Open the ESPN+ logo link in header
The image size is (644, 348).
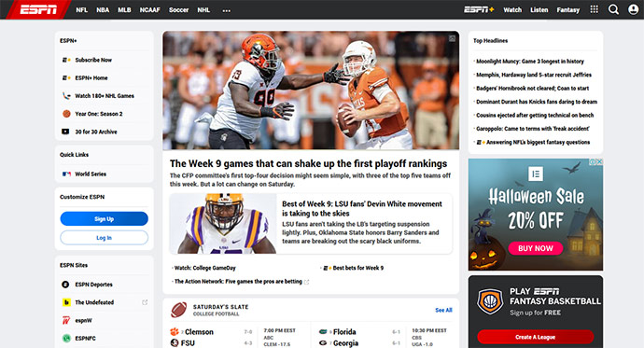pos(479,9)
